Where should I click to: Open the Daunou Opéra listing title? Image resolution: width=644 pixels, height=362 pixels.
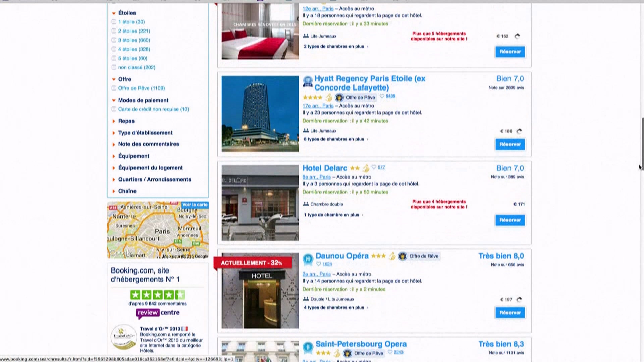(342, 256)
